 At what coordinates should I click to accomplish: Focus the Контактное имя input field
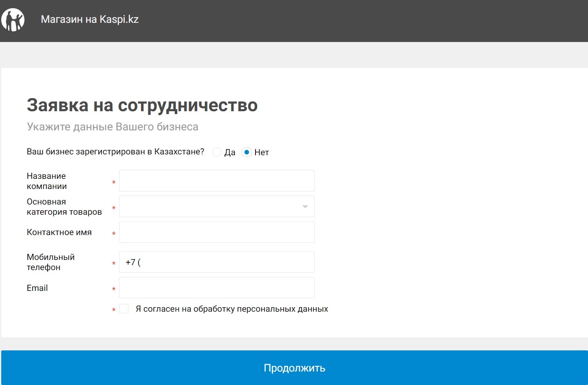tap(217, 232)
